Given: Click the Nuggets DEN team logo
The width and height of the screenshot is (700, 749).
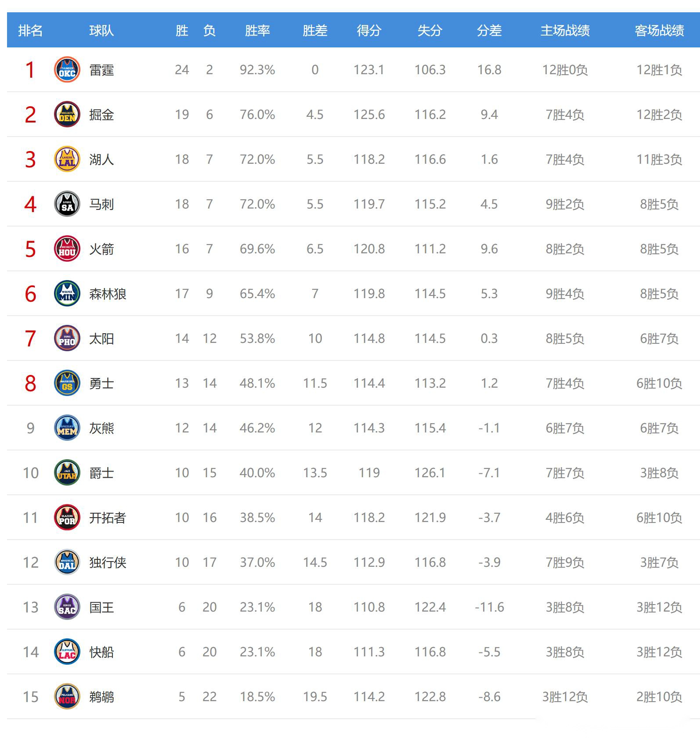Looking at the screenshot, I should (67, 115).
